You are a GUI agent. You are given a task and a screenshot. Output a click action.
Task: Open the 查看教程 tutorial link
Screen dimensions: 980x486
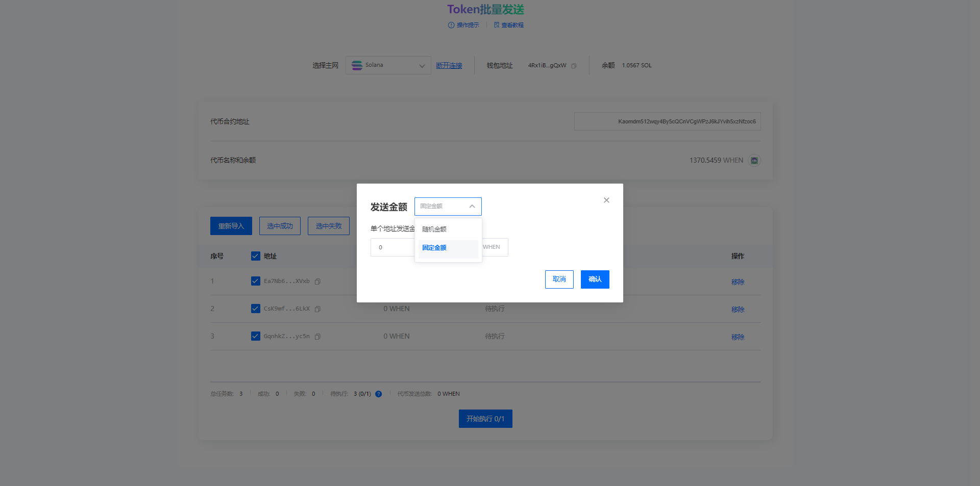pos(508,25)
